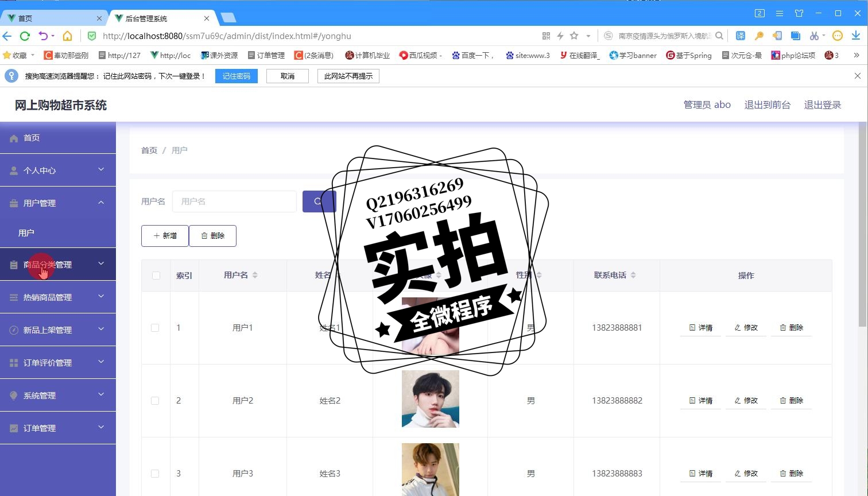Click the purple search button
Image resolution: width=868 pixels, height=496 pixels.
point(319,201)
